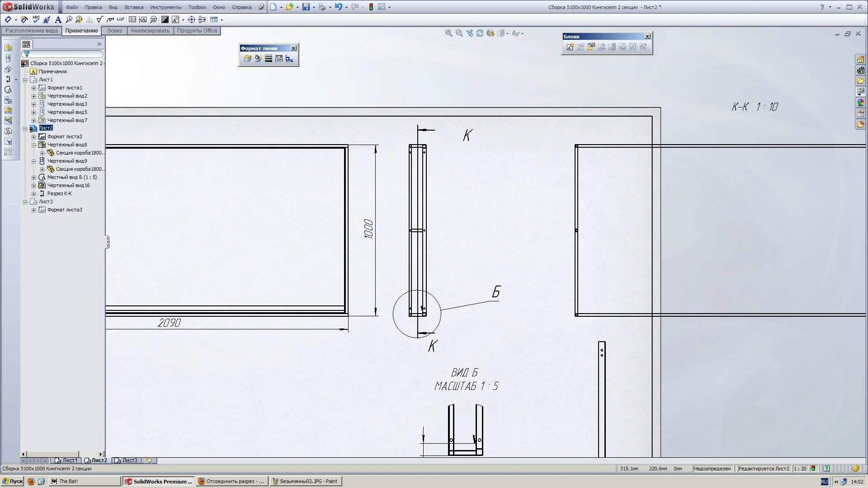Click the Zoom to Area icon

click(459, 33)
